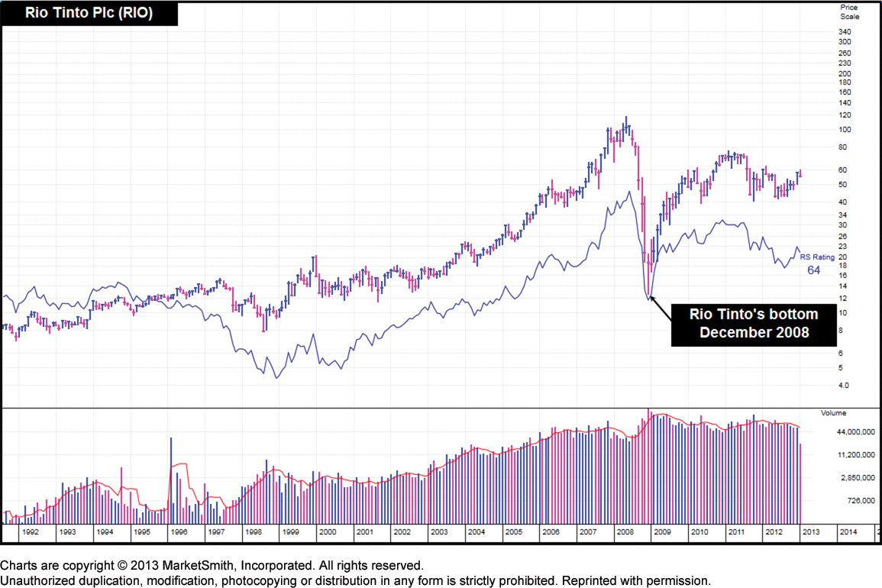Click the 2009 year label on time axis

pyautogui.click(x=662, y=532)
